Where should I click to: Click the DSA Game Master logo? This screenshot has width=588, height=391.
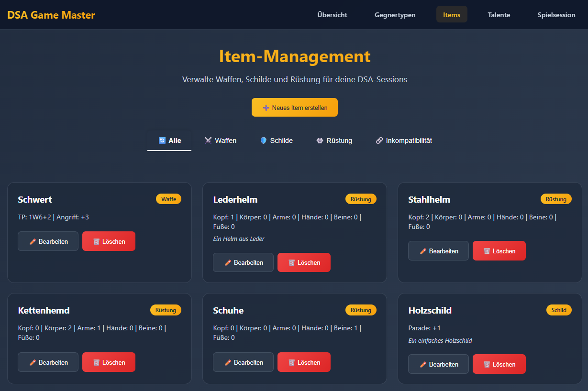[x=51, y=15]
